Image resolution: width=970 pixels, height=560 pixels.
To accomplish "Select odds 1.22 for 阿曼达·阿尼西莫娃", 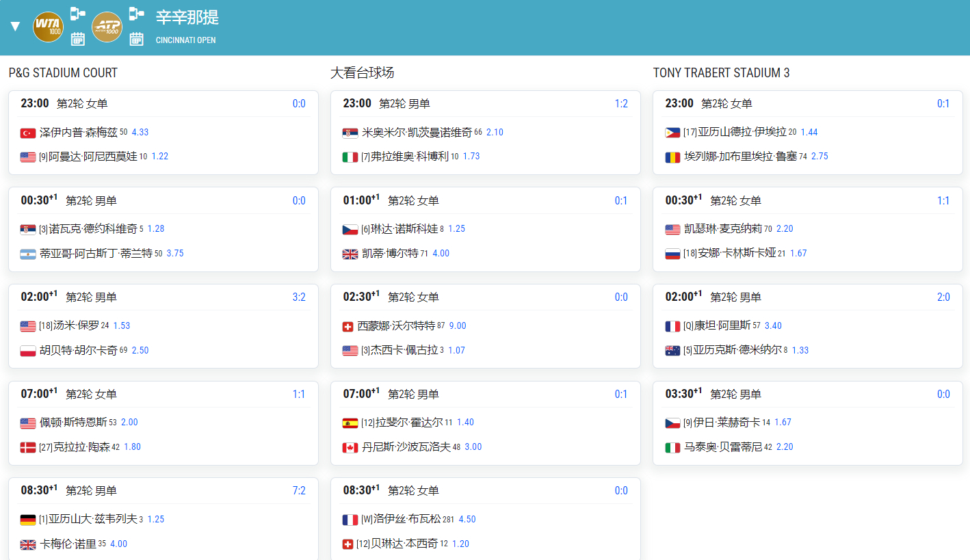I will (x=160, y=157).
